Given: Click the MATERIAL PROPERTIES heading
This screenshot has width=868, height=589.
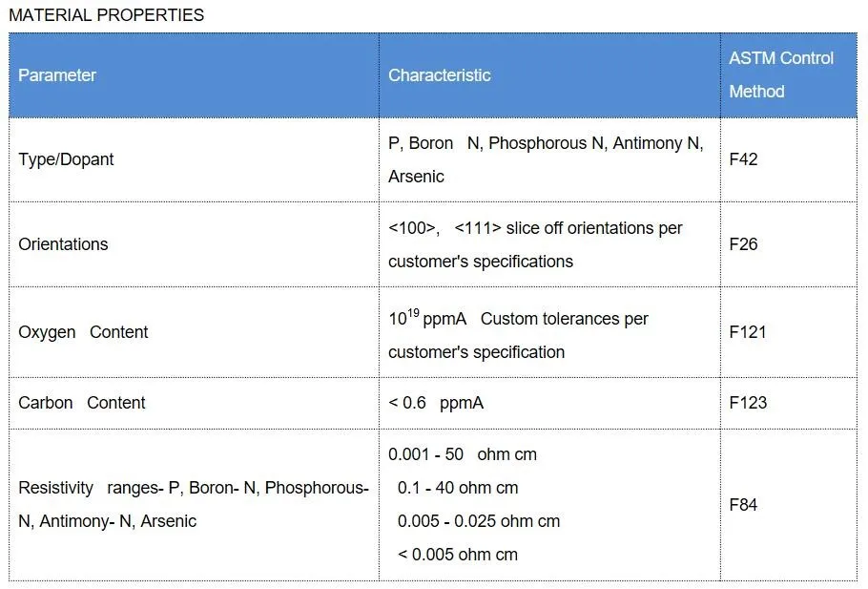Looking at the screenshot, I should point(106,15).
